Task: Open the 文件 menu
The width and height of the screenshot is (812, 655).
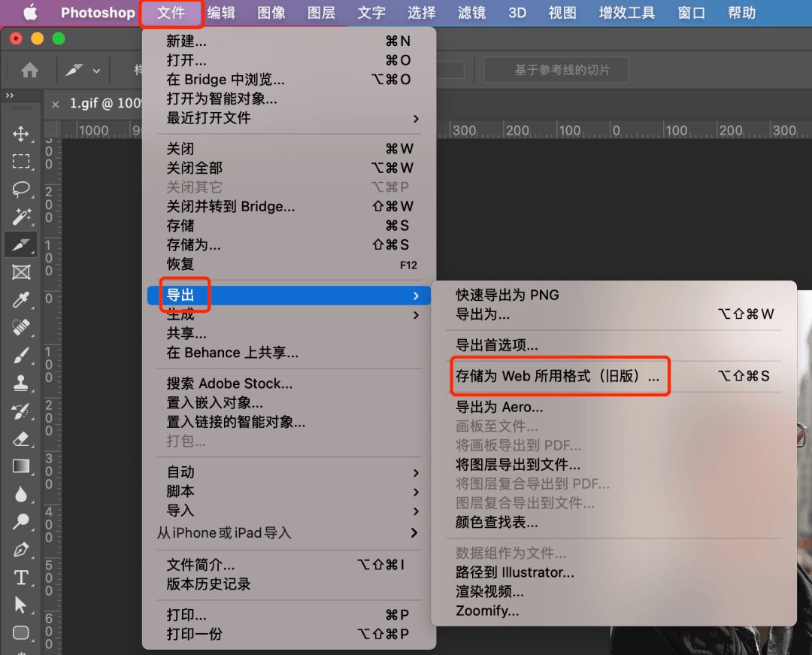Action: 171,13
